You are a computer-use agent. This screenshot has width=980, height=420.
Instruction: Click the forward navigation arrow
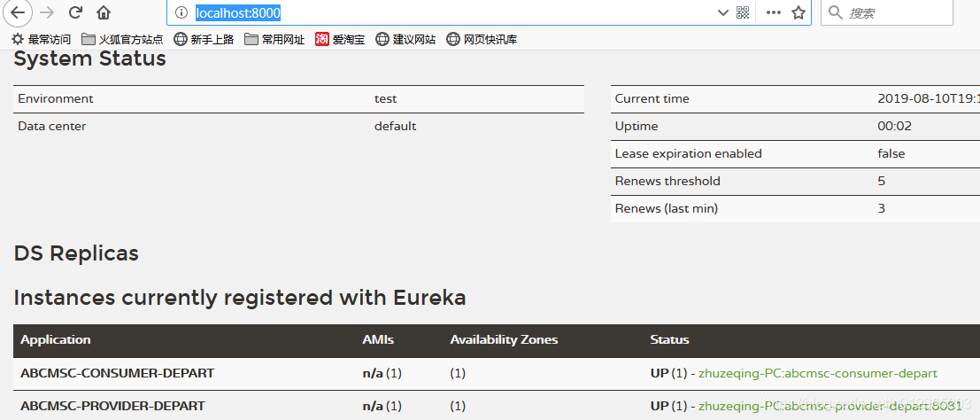(x=47, y=12)
